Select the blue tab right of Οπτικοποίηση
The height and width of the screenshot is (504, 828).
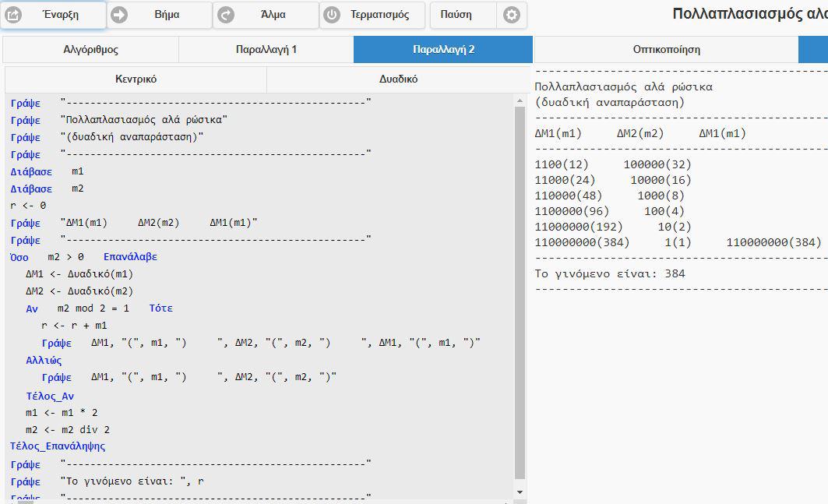click(x=813, y=50)
